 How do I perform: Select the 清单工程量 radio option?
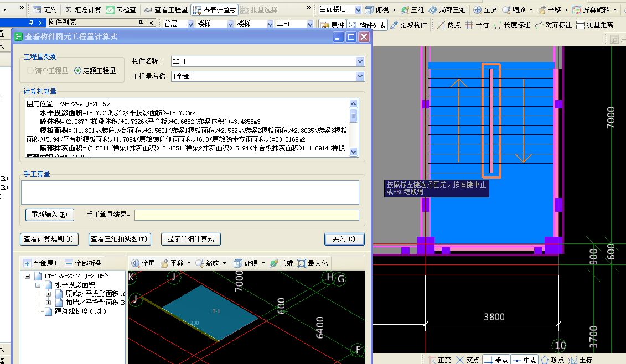tap(47, 71)
